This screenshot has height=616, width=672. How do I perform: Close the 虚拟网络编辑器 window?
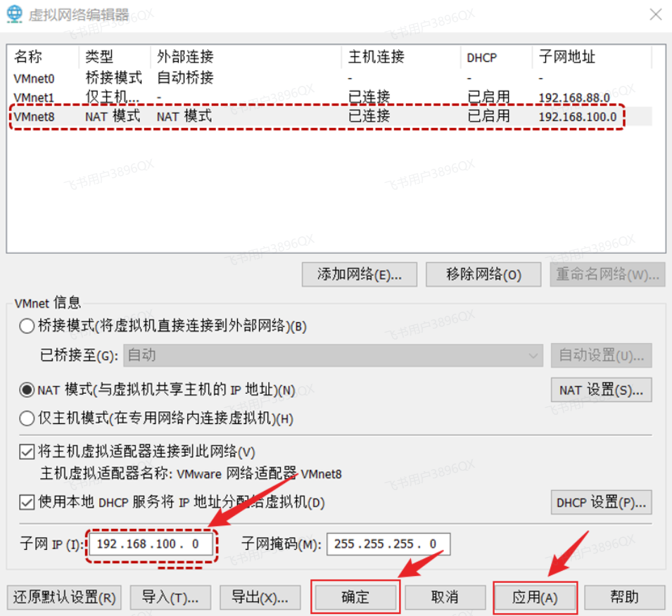pyautogui.click(x=655, y=15)
